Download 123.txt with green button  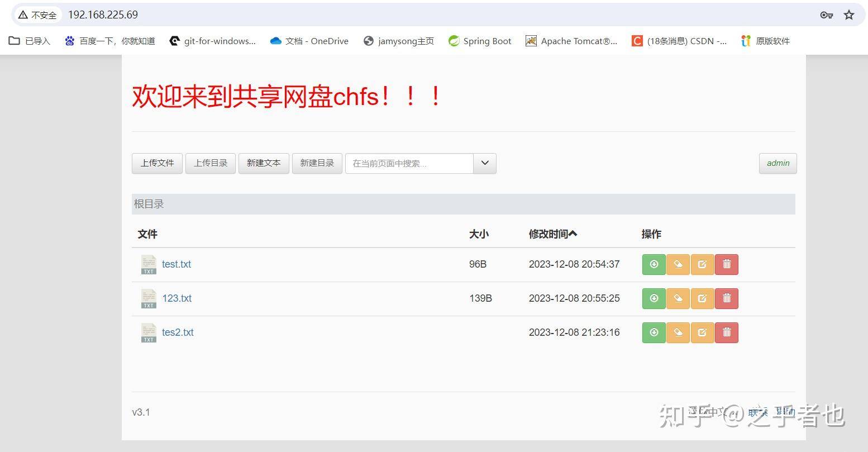(x=654, y=298)
